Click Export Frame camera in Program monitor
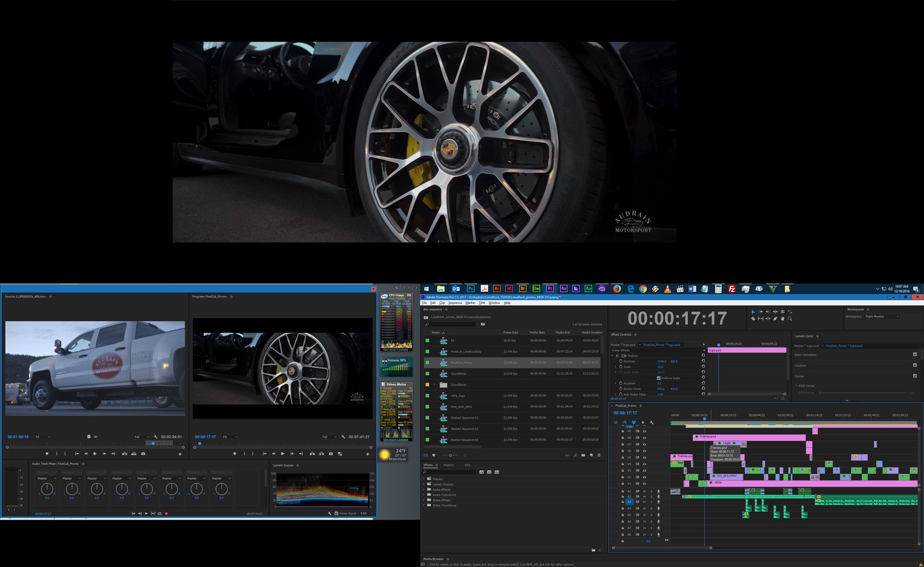The image size is (924, 567). [331, 454]
